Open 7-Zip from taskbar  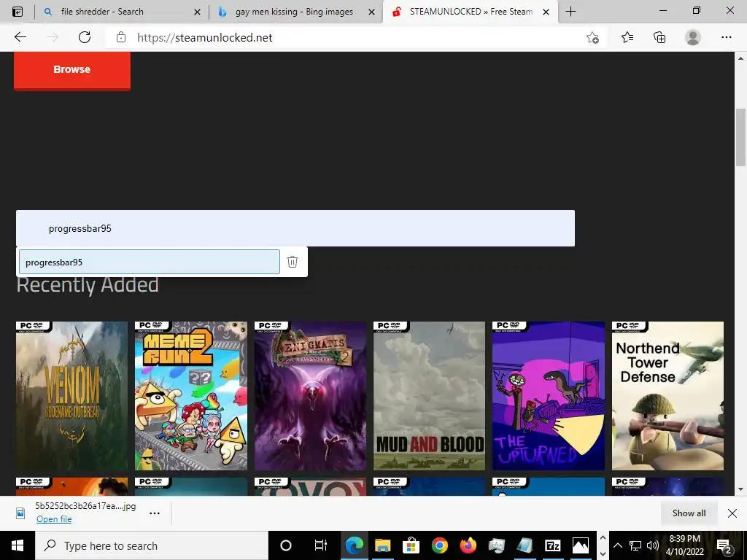(553, 545)
